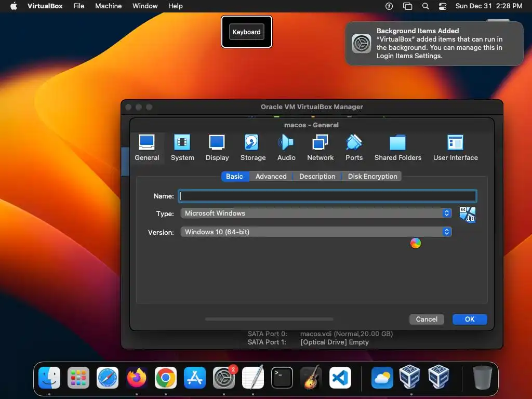Screen dimensions: 532x399
Task: Switch to the Advanced tab
Action: point(271,177)
